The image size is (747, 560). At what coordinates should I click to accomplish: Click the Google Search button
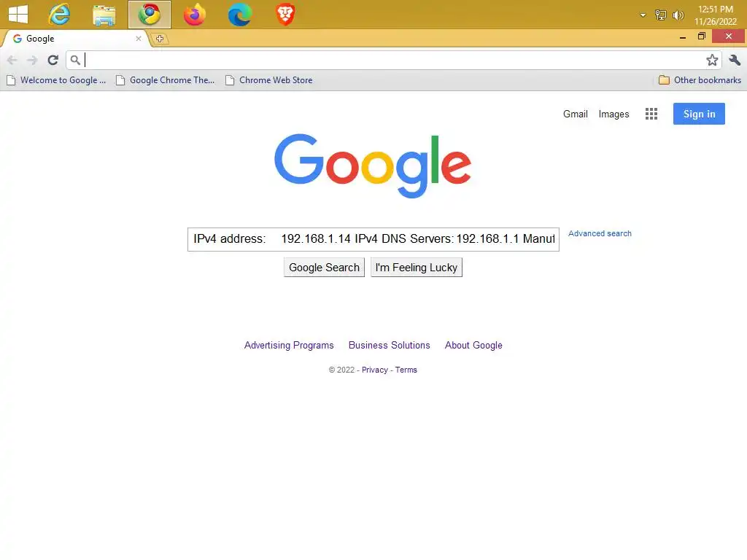[x=324, y=268]
